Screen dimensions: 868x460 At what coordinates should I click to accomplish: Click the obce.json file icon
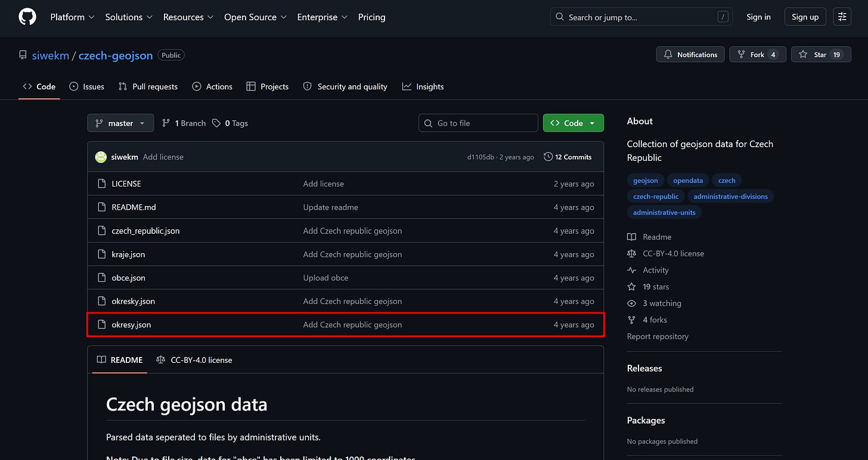pyautogui.click(x=101, y=278)
